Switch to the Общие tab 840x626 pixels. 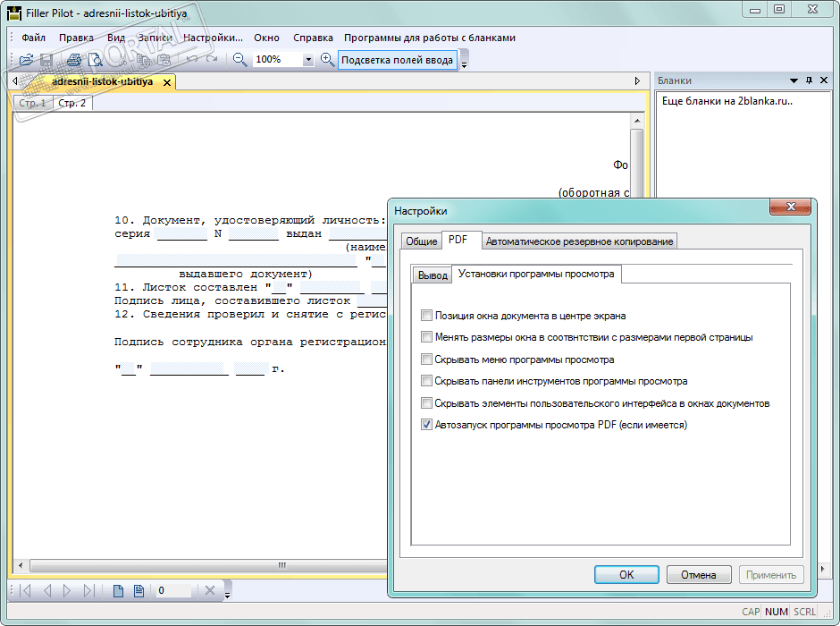tap(422, 241)
